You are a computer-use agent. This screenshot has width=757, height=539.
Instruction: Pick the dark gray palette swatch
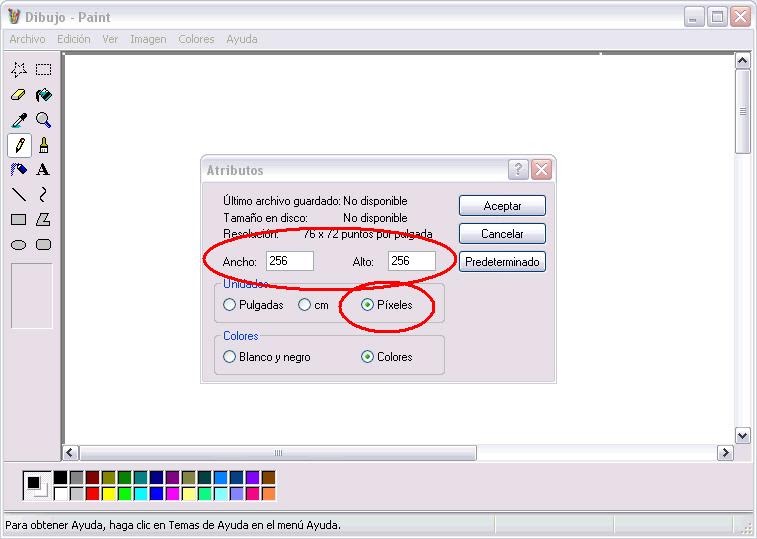point(76,478)
